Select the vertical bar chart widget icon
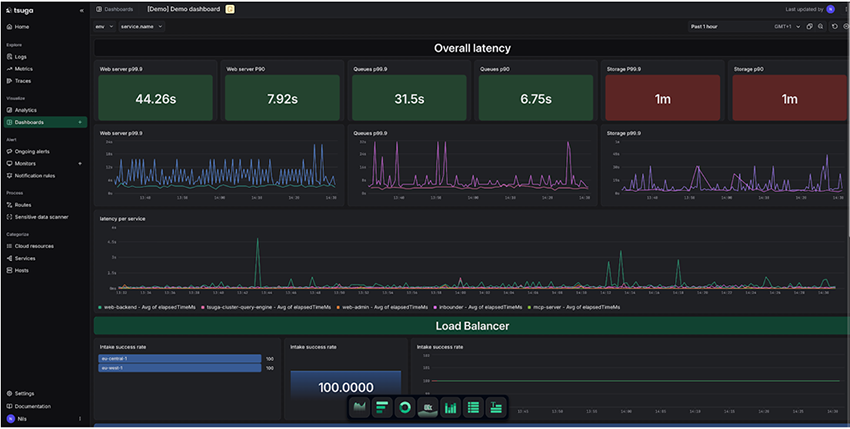This screenshot has width=850, height=429. 451,408
